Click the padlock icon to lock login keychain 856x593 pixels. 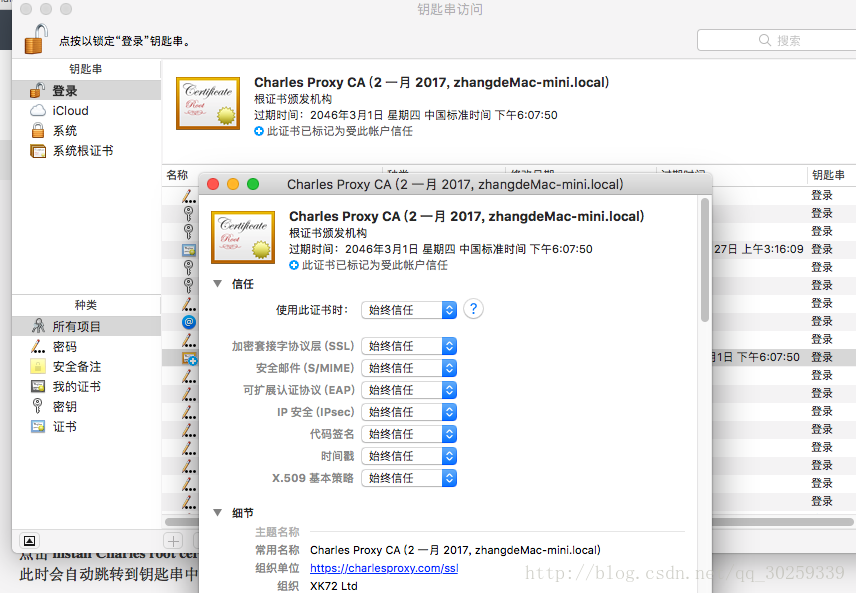coord(36,39)
